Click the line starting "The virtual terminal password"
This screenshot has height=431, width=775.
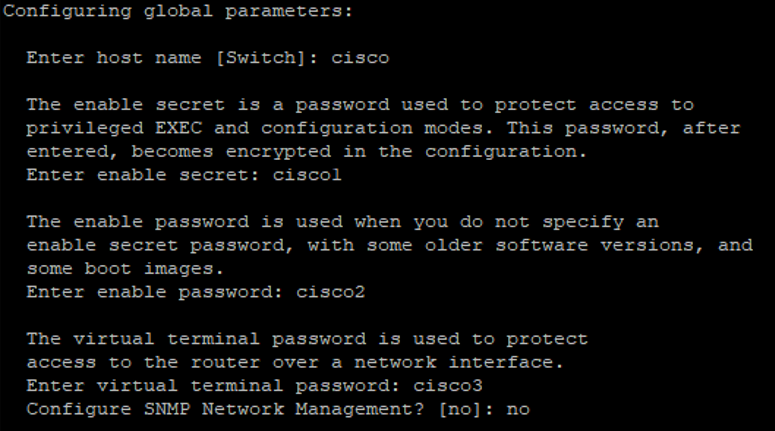307,339
